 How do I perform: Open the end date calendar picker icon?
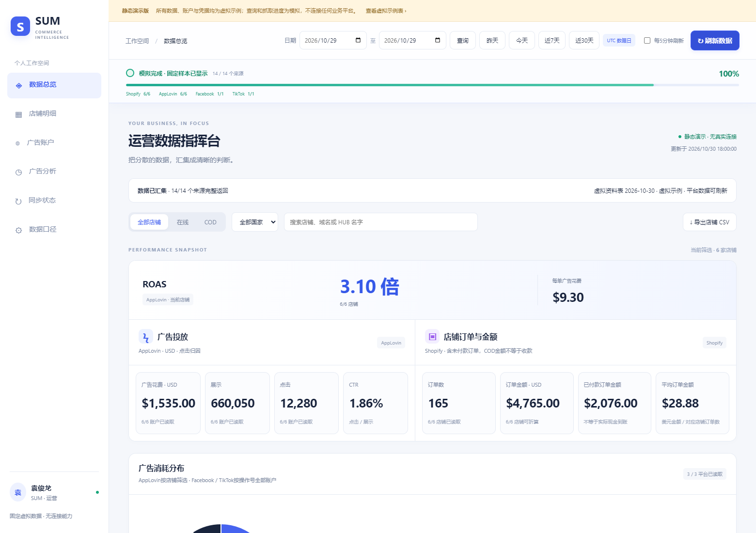438,40
